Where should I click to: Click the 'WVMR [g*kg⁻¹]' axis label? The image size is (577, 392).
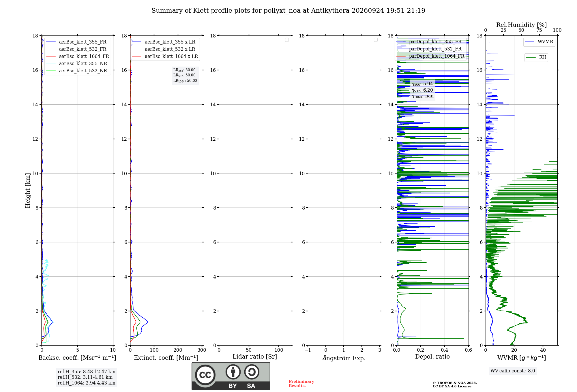[x=522, y=358]
